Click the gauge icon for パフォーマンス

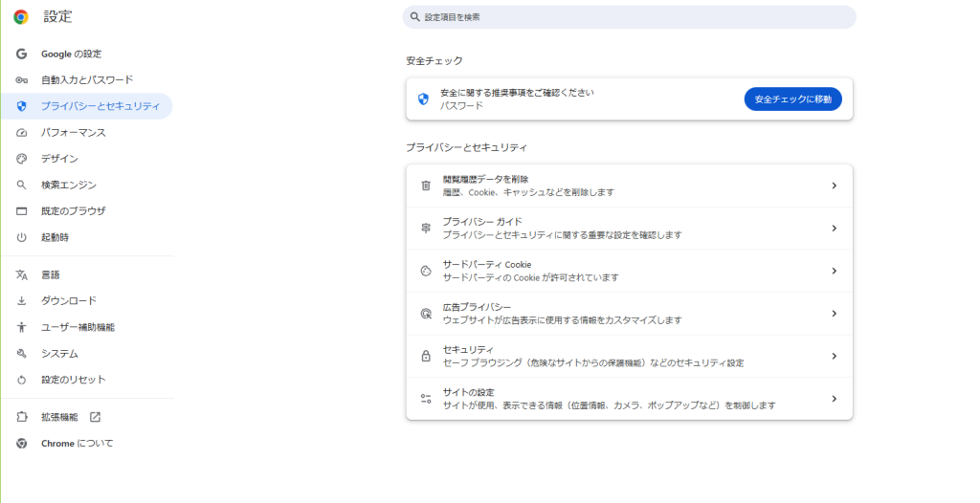click(x=21, y=133)
